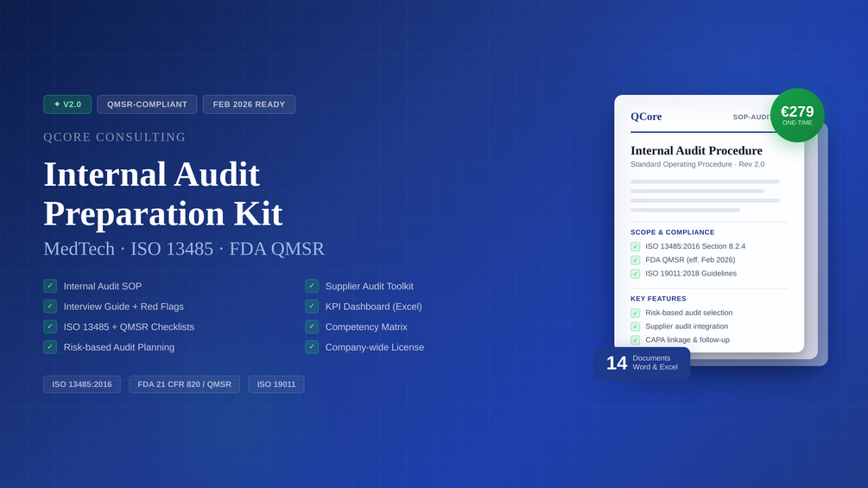Screen dimensions: 868x488
Task: Click the MedTech · ISO 13485 · FDA QMSR subtitle
Action: (x=184, y=249)
